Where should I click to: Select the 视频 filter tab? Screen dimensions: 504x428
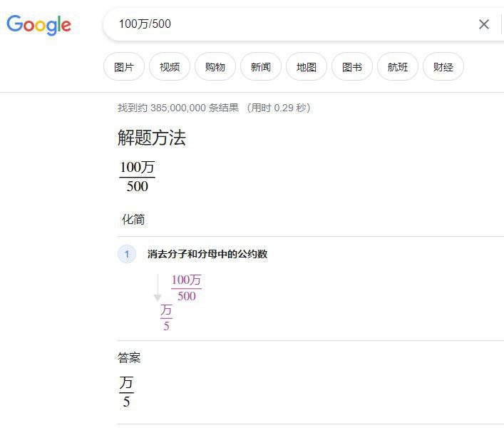(x=170, y=66)
